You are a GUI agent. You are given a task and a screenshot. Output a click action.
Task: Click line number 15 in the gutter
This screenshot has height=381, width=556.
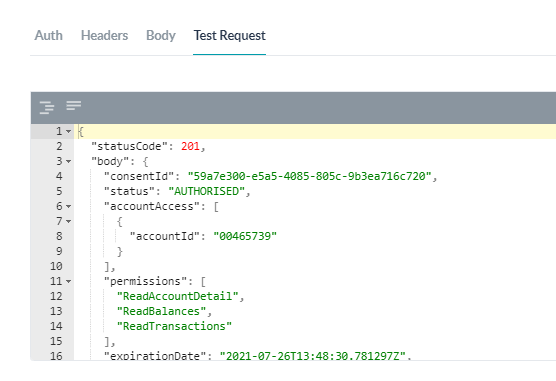[x=56, y=341]
